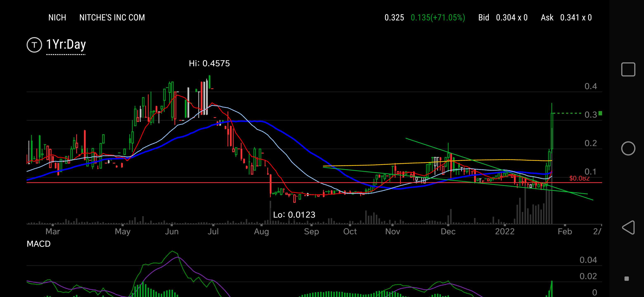Tap the Bid 0.304 x 0 quote
Image resolution: width=644 pixels, height=297 pixels.
pyautogui.click(x=503, y=18)
